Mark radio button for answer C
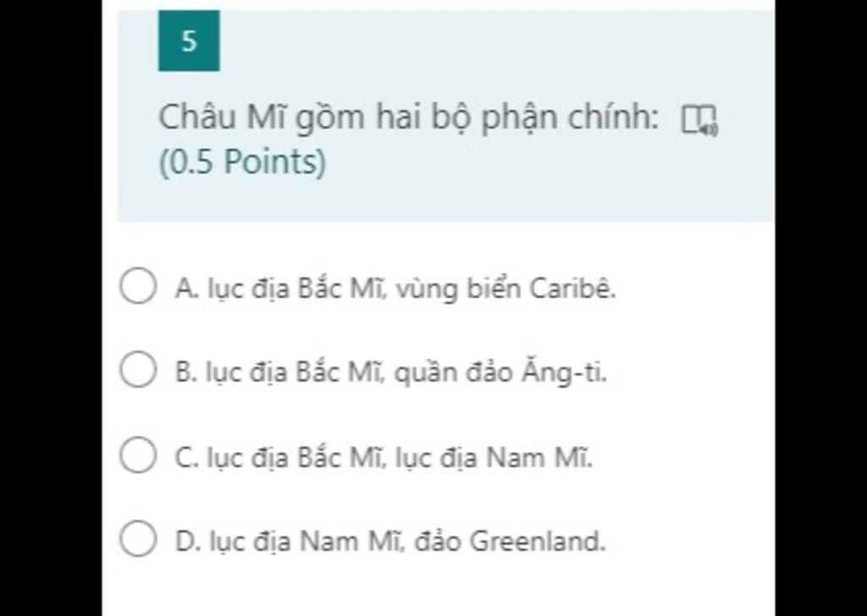The image size is (867, 616). pyautogui.click(x=138, y=455)
